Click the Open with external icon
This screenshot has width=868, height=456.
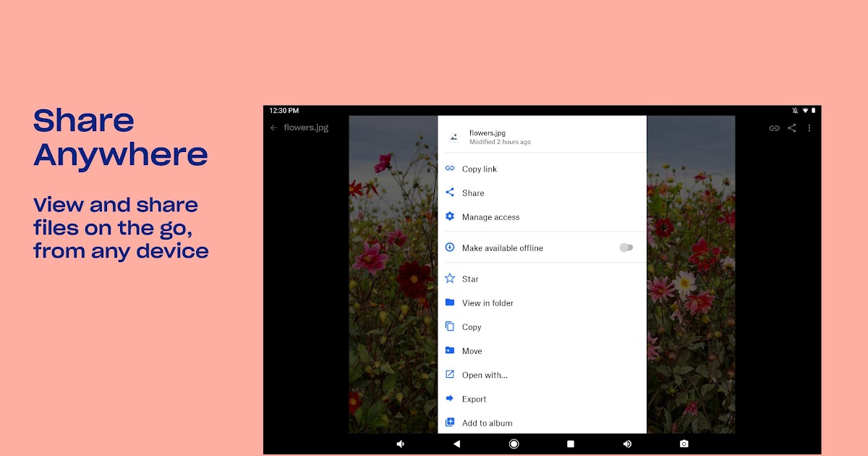(x=450, y=375)
